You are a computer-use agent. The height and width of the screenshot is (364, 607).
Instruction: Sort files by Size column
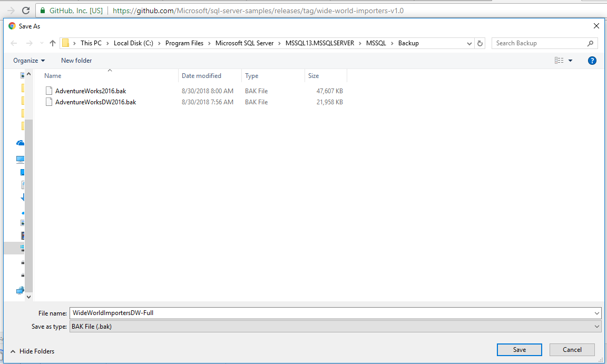326,76
